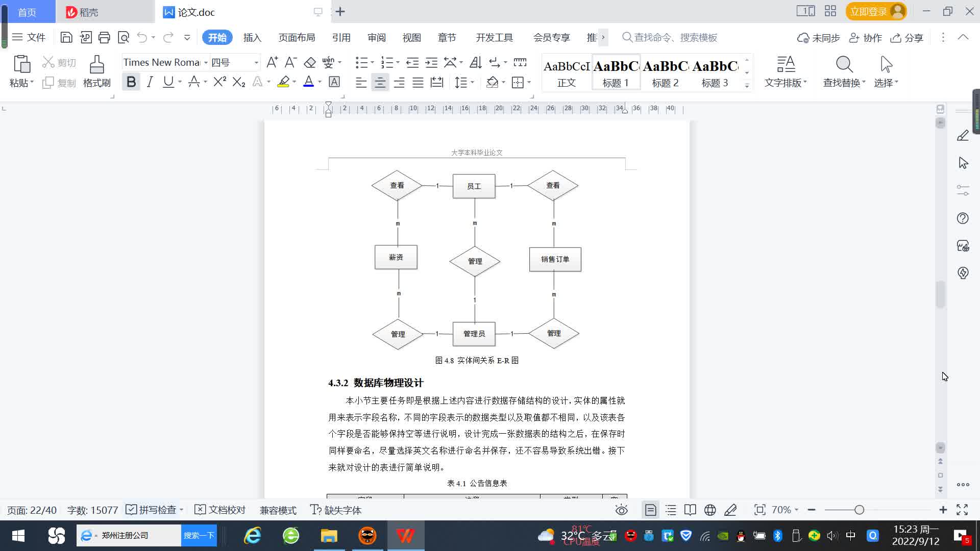Expand font color dropdown arrow
The height and width of the screenshot is (551, 980).
click(x=320, y=82)
